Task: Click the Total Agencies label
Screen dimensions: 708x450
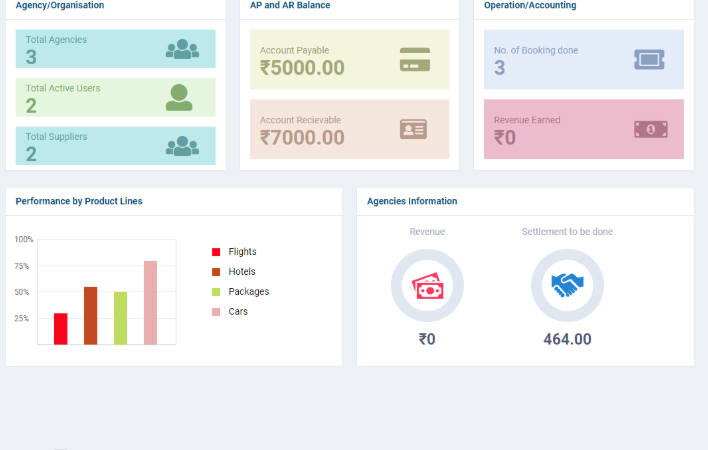Action: click(x=56, y=40)
